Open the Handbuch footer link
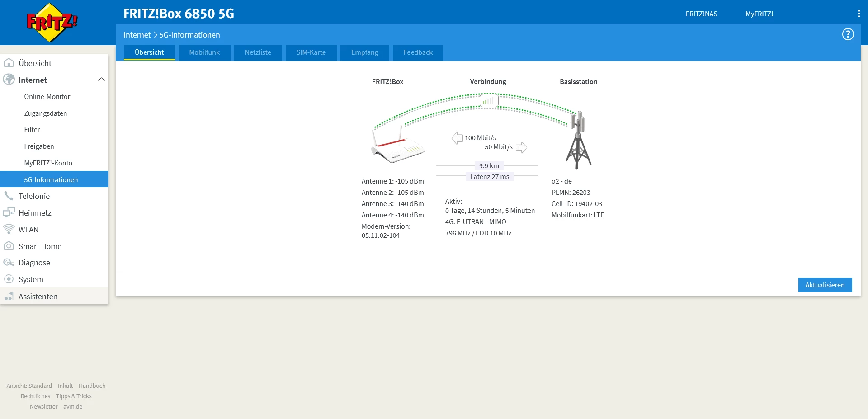 point(92,386)
